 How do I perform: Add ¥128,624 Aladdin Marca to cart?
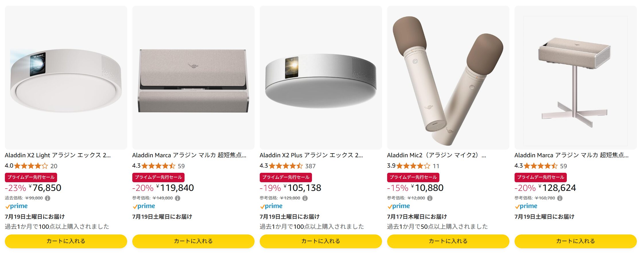tap(575, 241)
